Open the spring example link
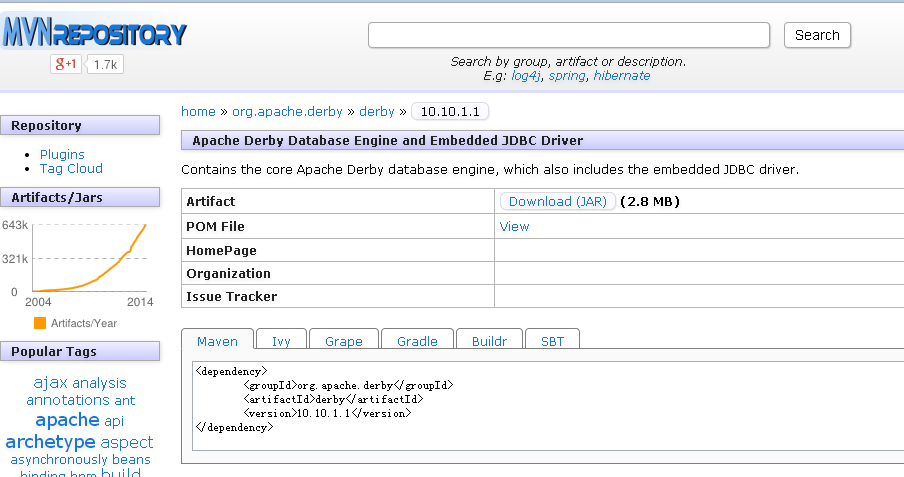The height and width of the screenshot is (477, 904). 567,76
